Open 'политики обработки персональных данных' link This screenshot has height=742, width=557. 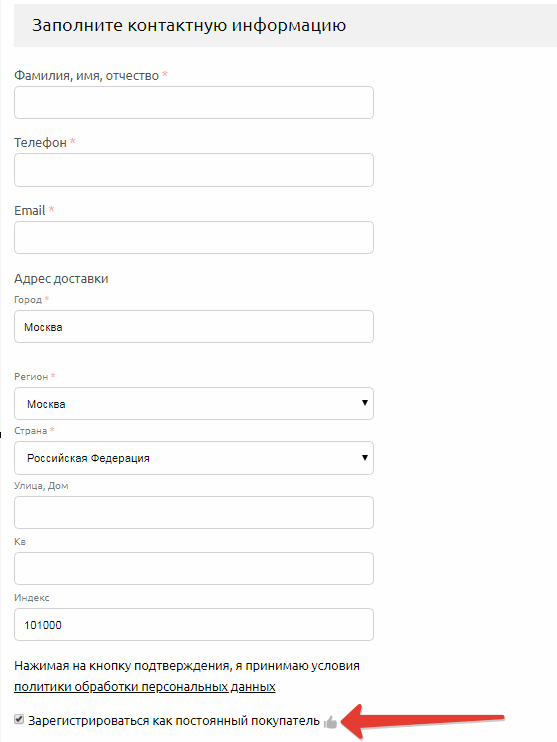click(x=145, y=687)
